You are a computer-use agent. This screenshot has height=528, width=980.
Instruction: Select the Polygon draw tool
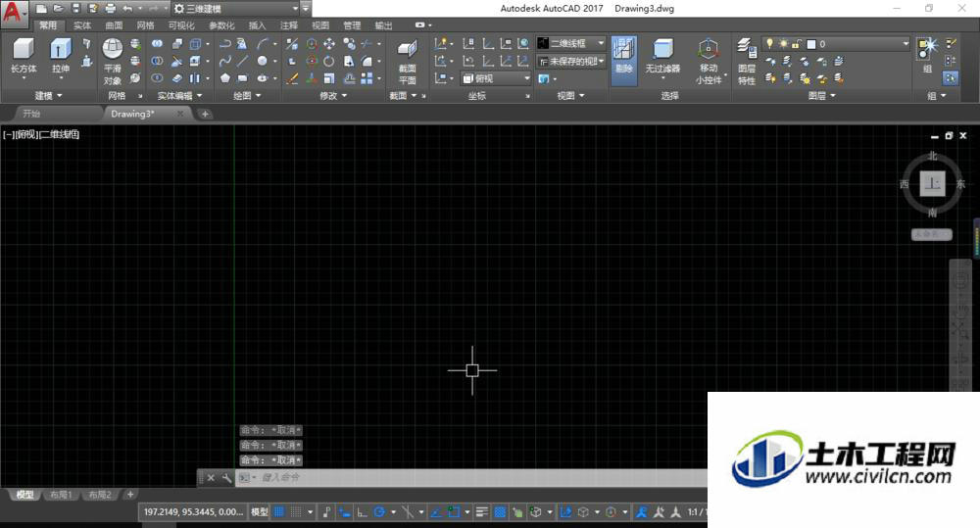(x=225, y=78)
